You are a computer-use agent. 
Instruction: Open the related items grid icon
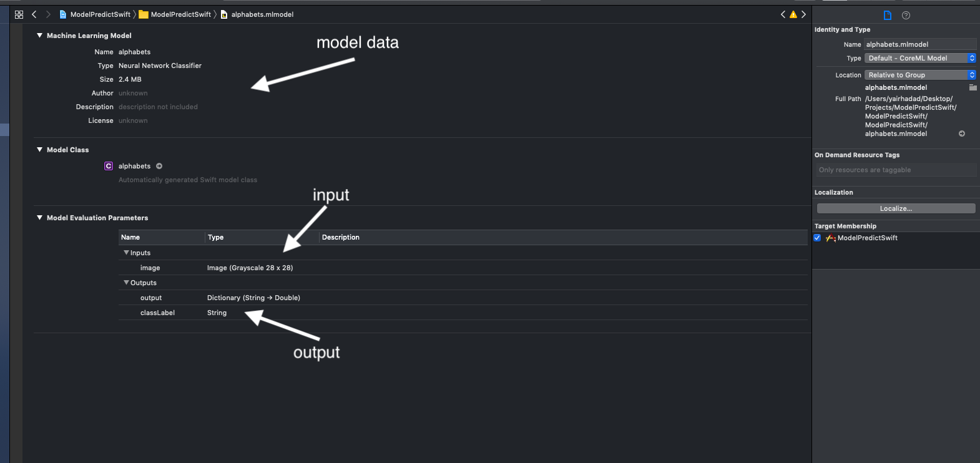(19, 14)
